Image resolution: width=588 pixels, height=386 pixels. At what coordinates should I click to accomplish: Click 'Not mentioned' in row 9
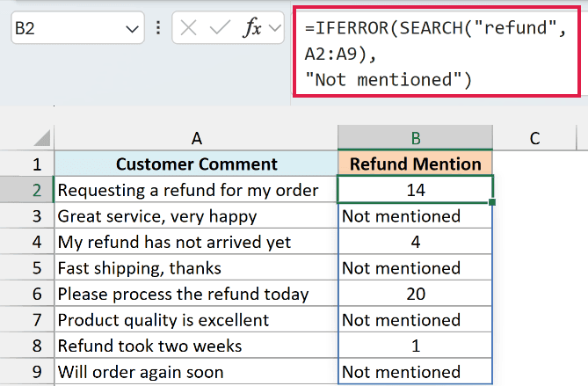415,372
